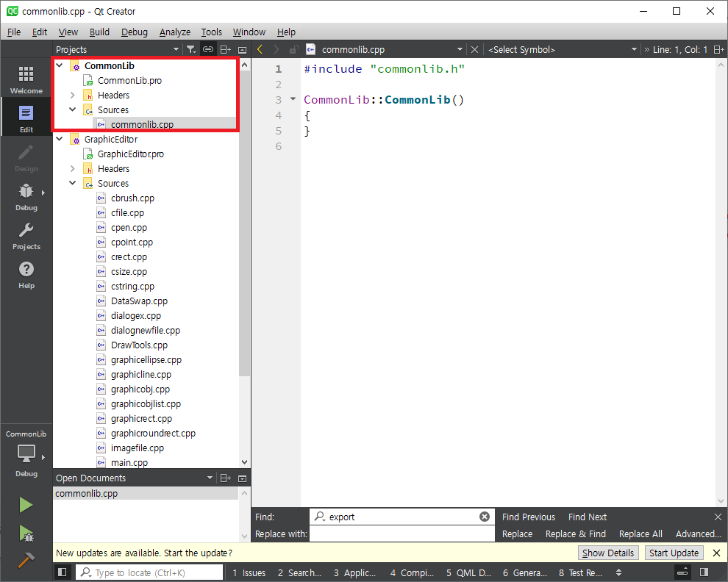The height and width of the screenshot is (582, 728).
Task: Open find options magnifier icon
Action: point(319,517)
